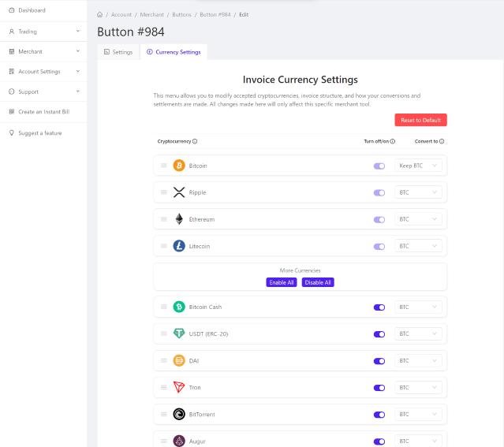504x447 pixels.
Task: Open Ethereum's convert-to BTC dropdown
Action: [418, 219]
